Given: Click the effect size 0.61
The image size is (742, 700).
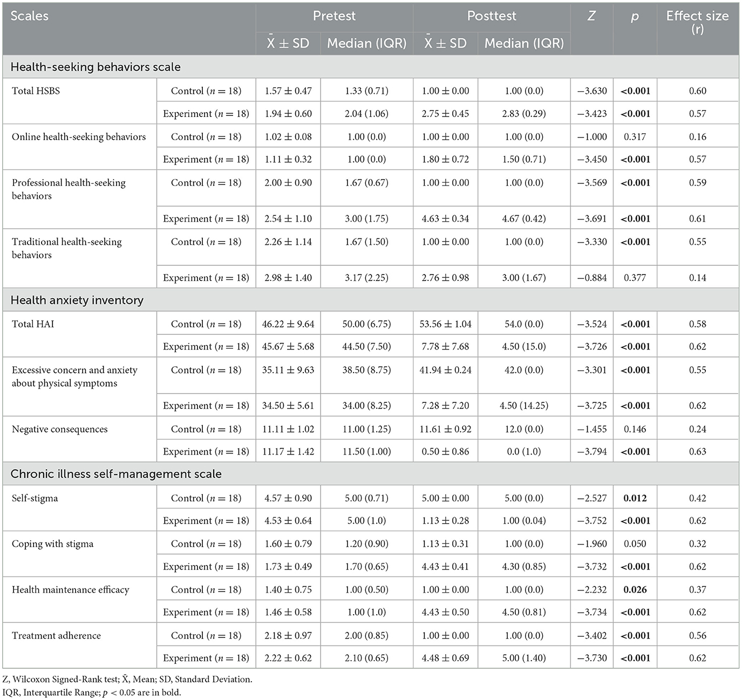Looking at the screenshot, I should (698, 219).
